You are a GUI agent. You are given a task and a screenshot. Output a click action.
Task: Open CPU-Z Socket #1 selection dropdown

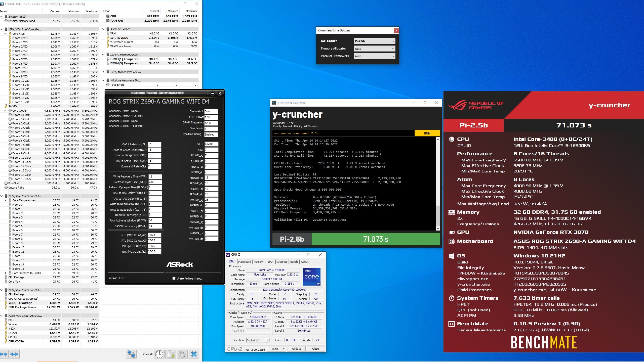pos(258,340)
